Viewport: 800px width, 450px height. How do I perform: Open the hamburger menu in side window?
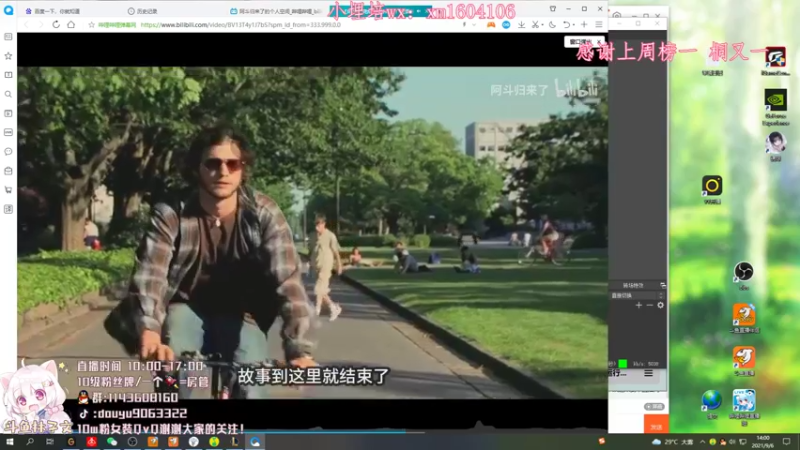(648, 373)
